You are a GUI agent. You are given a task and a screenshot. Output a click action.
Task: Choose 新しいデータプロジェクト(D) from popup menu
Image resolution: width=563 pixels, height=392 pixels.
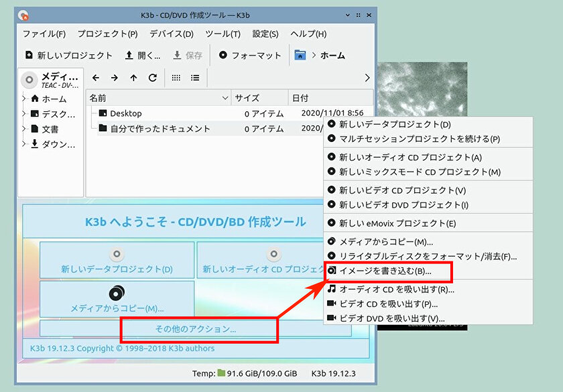428,124
